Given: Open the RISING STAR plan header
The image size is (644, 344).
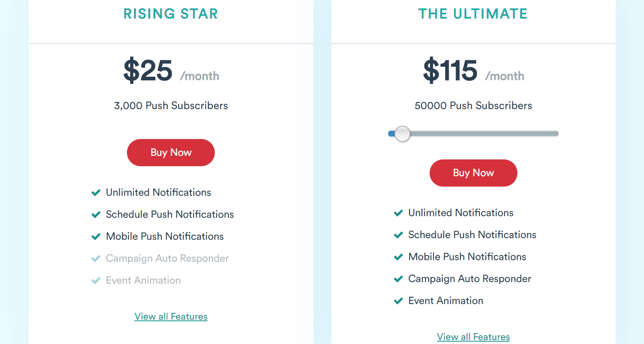Looking at the screenshot, I should pyautogui.click(x=170, y=14).
